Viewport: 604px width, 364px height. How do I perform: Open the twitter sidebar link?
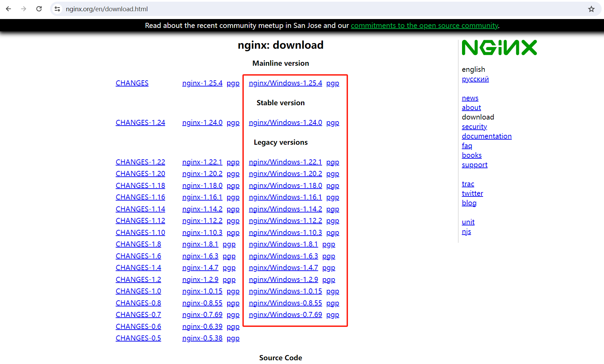click(x=472, y=193)
